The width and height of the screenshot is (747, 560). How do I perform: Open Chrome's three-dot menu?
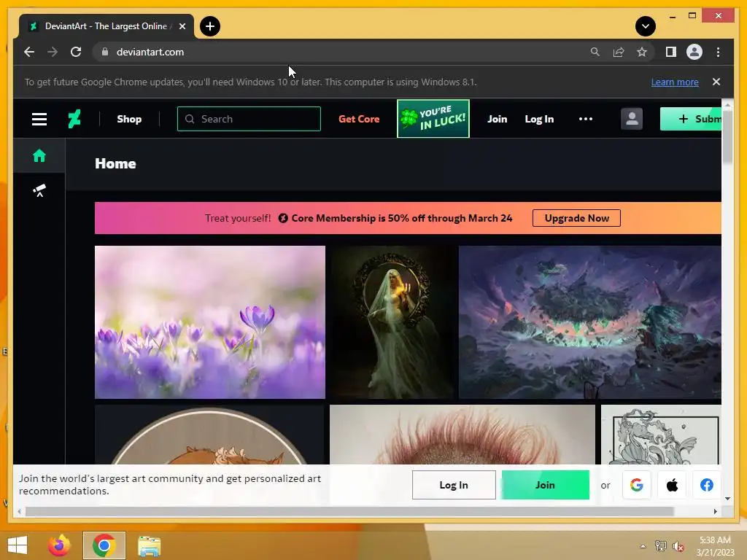point(718,52)
